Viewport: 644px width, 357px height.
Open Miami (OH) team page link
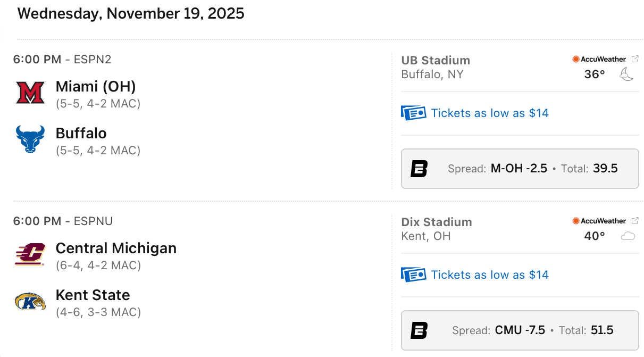[x=96, y=86]
